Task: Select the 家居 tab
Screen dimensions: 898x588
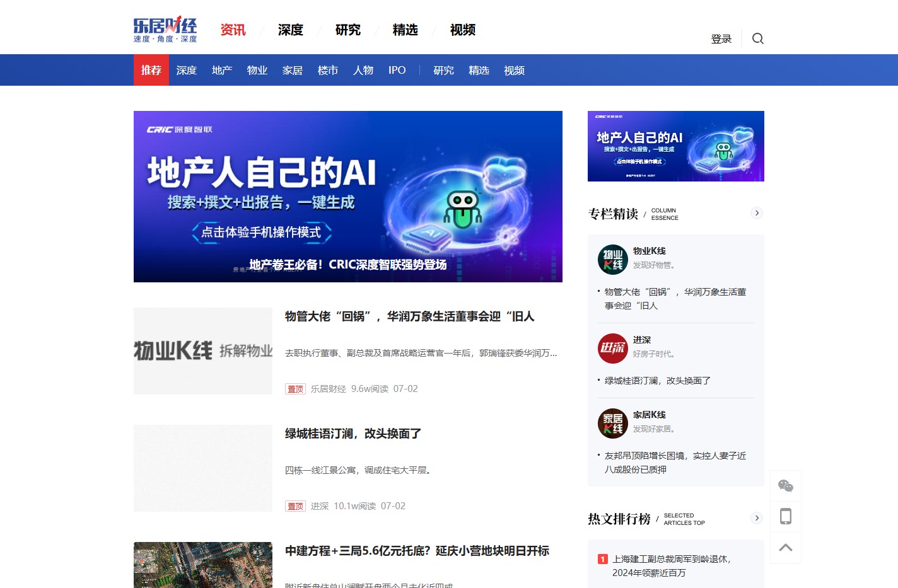Action: click(293, 70)
